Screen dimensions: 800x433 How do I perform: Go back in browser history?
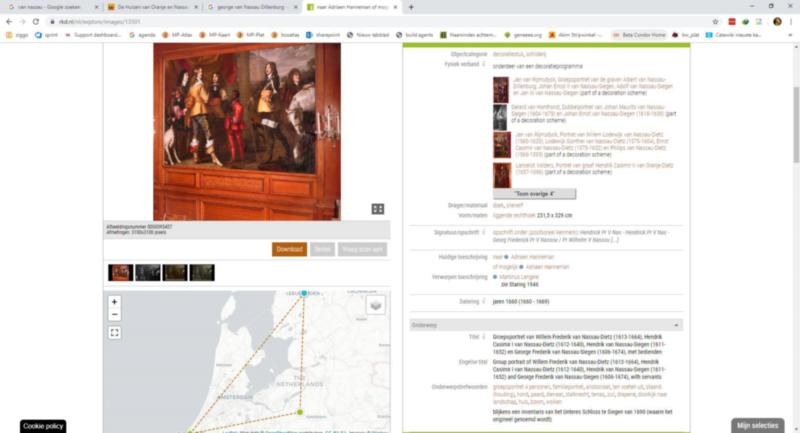point(9,21)
